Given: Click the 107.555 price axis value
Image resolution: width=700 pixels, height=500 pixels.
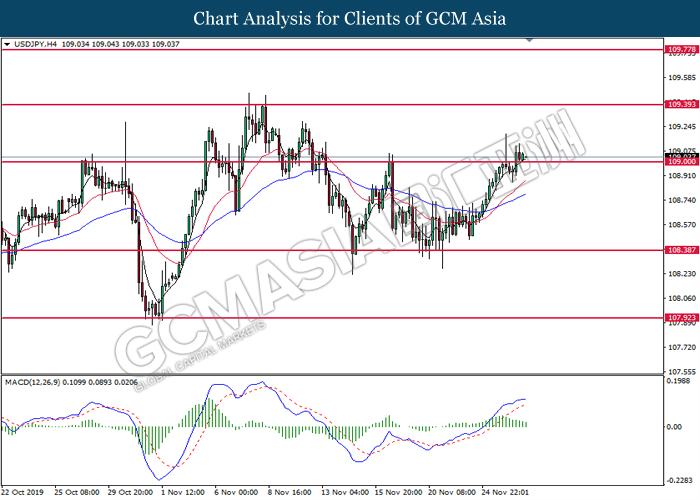Looking at the screenshot, I should point(682,371).
